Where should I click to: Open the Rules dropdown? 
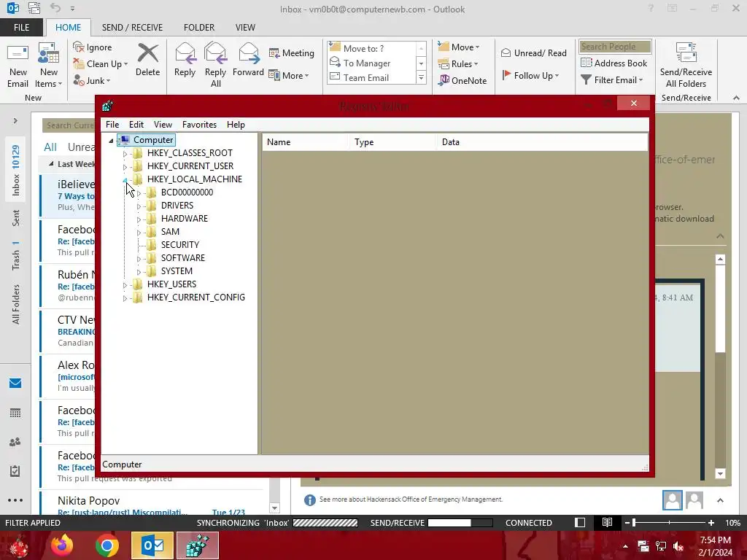(458, 64)
